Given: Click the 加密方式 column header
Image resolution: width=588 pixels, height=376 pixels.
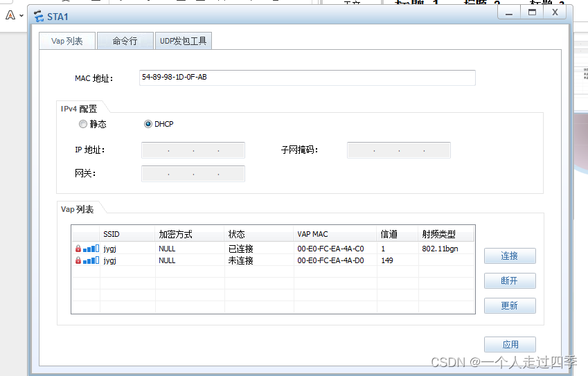Looking at the screenshot, I should click(x=190, y=234).
